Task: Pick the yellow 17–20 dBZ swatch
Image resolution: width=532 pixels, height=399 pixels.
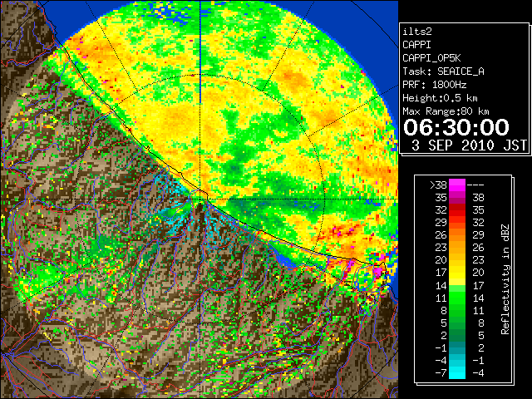Action: click(x=457, y=273)
